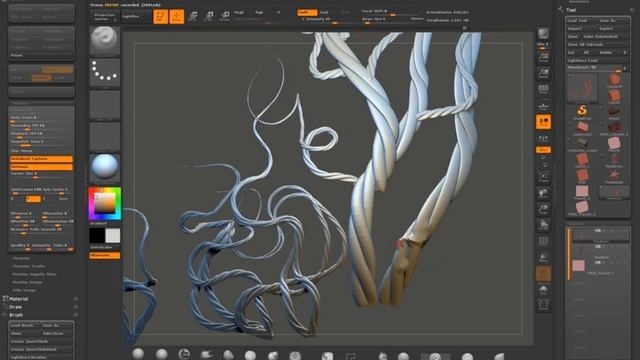This screenshot has width=640, height=360.
Task: Open the blue material sphere selector
Action: (104, 167)
